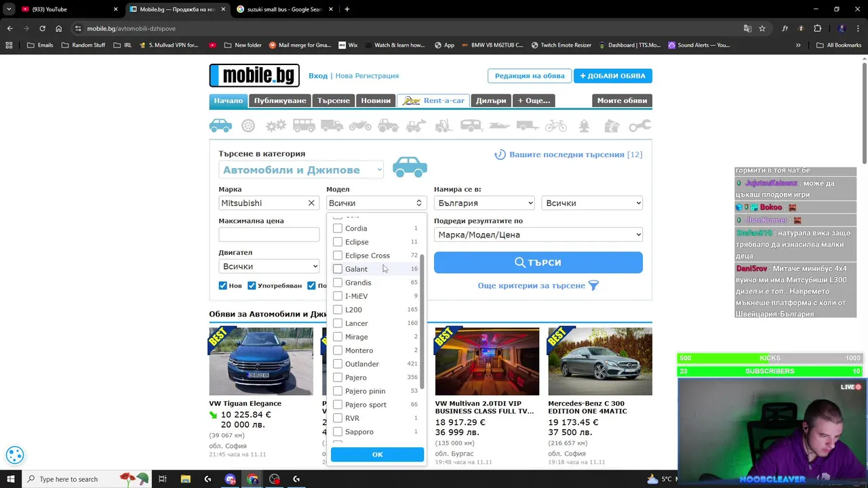The width and height of the screenshot is (868, 488).
Task: Open Chrome tab search dropdown arrow
Action: [9, 9]
